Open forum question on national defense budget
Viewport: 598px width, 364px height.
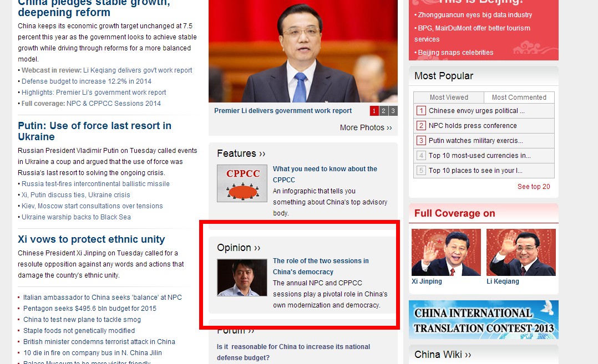[x=293, y=352]
